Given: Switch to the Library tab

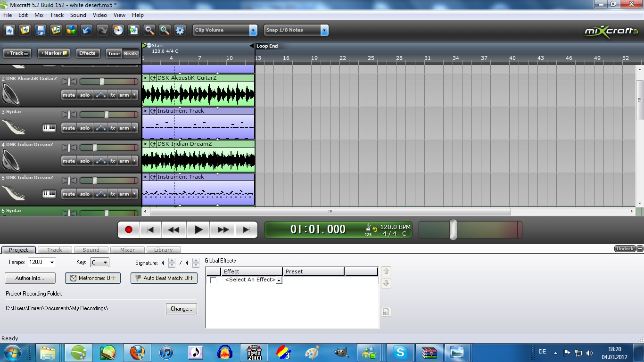Looking at the screenshot, I should 163,250.
